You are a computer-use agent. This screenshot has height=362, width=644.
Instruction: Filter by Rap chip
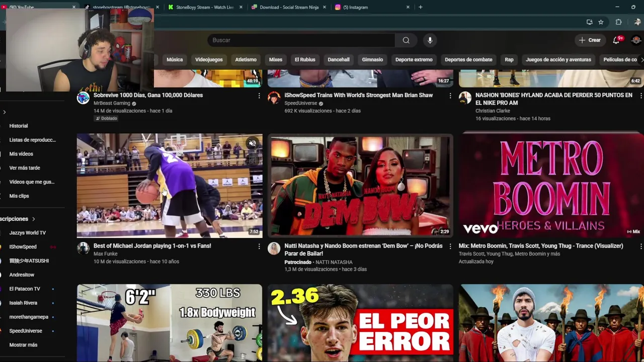[x=509, y=59]
